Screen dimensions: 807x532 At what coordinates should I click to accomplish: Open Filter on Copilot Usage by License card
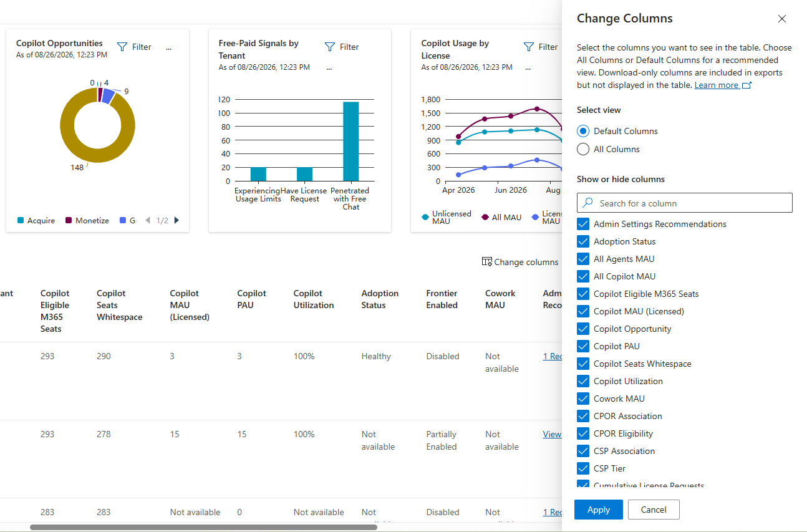point(541,47)
